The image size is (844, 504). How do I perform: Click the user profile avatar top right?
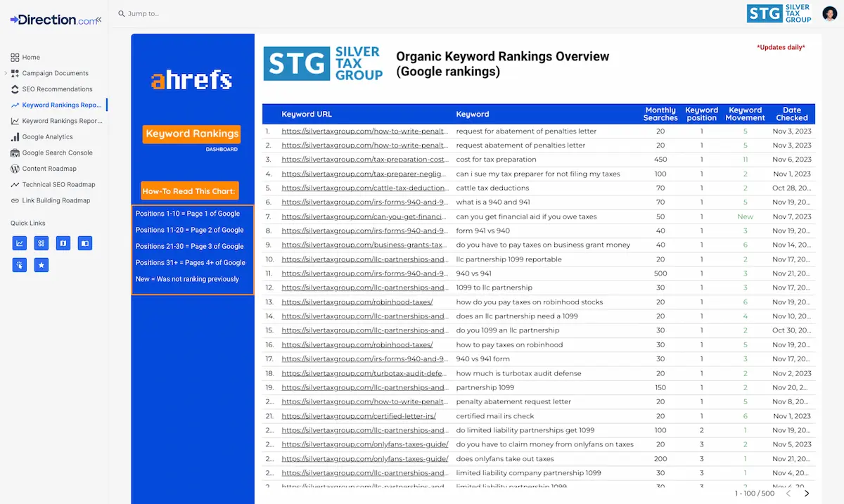(830, 13)
